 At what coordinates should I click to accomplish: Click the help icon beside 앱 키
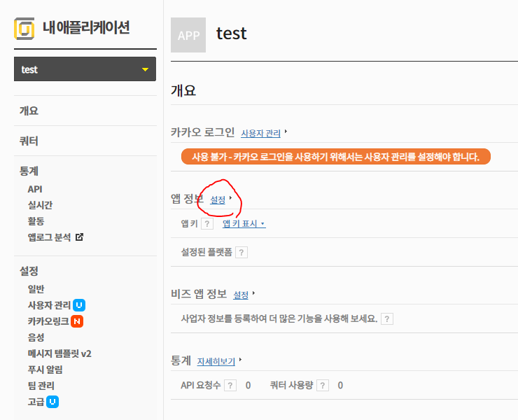click(x=207, y=224)
